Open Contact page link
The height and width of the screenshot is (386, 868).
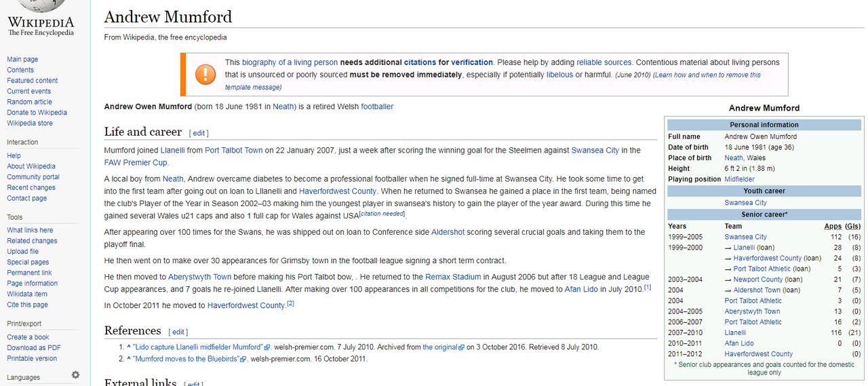click(27, 199)
